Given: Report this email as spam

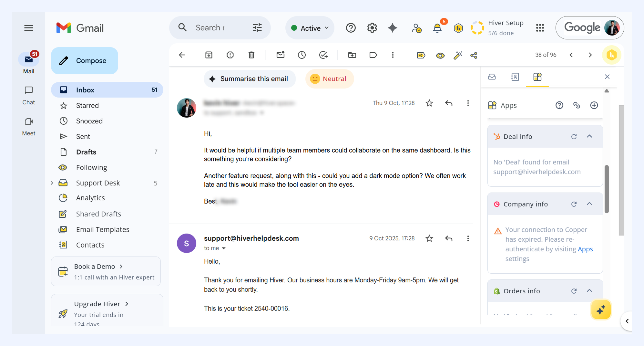Looking at the screenshot, I should 230,55.
